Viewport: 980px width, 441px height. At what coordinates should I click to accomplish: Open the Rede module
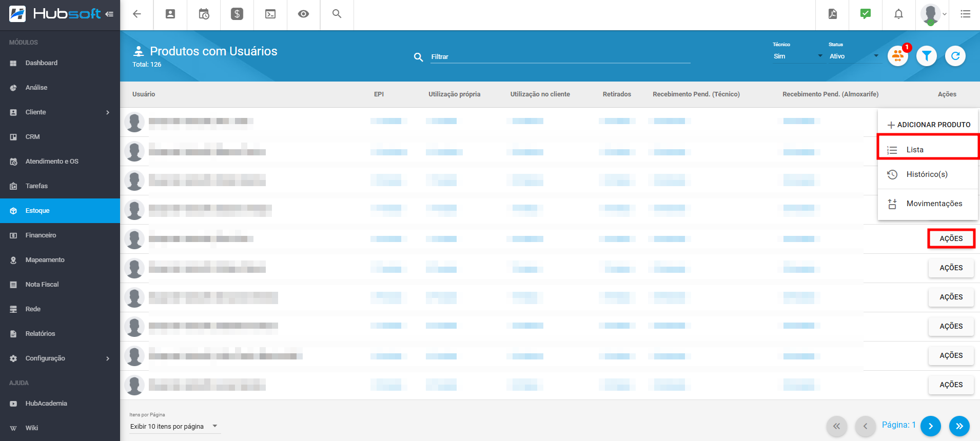point(60,309)
